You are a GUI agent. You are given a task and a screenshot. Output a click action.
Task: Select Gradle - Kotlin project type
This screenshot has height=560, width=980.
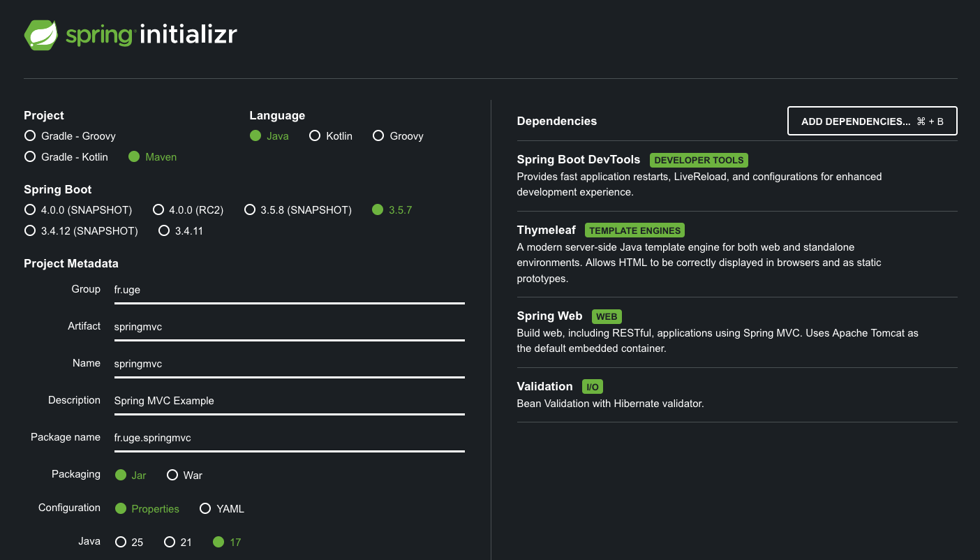click(x=66, y=157)
